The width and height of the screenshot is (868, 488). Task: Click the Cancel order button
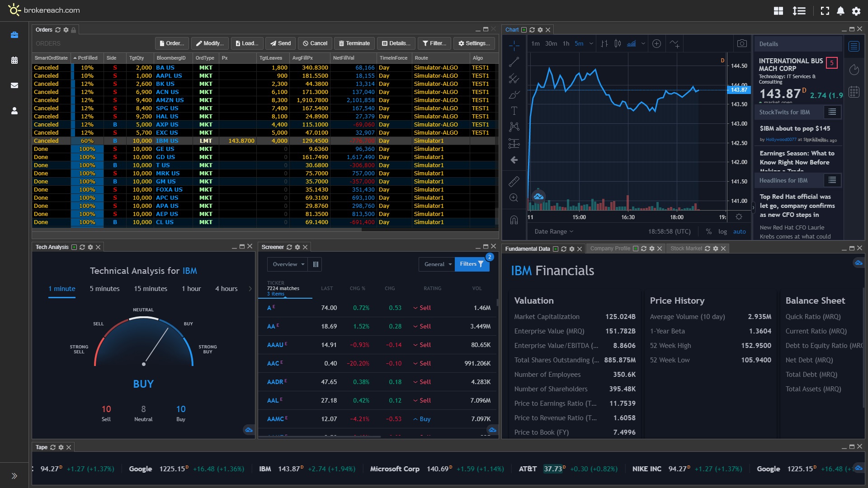pos(315,43)
